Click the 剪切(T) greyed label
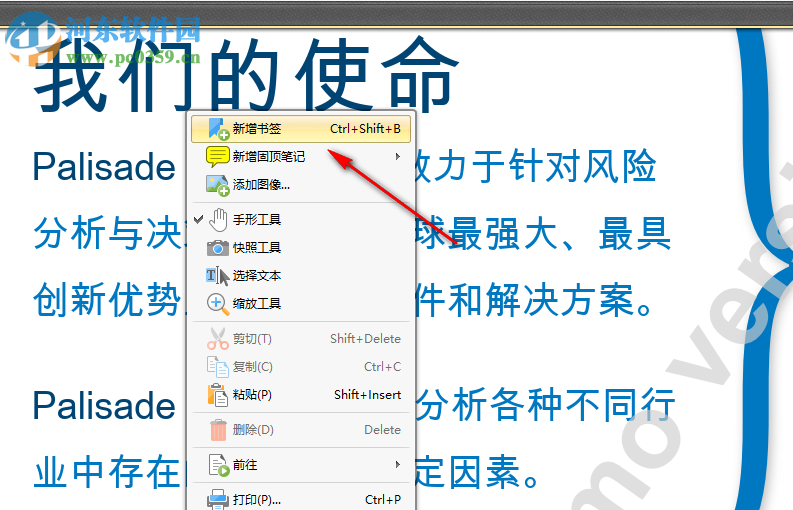Viewport: 793px width, 510px height. (x=252, y=338)
